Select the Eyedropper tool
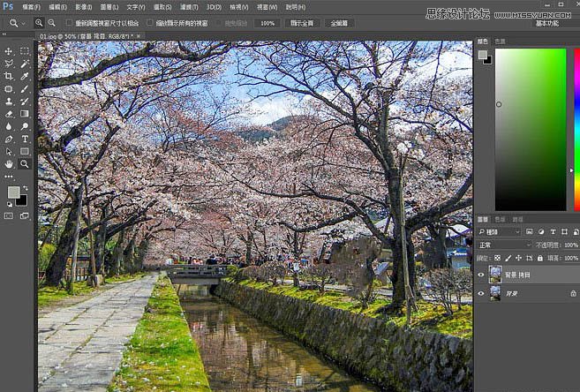 tap(25, 76)
